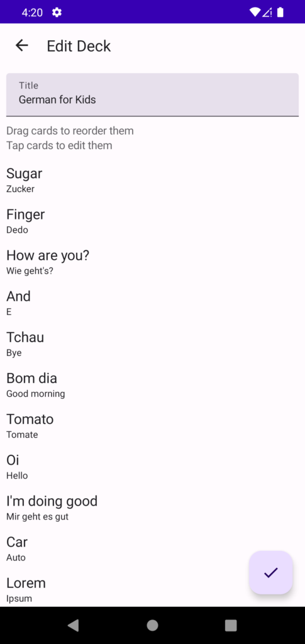This screenshot has width=305, height=644.
Task: Open the settings gear in status bar
Action: tap(57, 13)
